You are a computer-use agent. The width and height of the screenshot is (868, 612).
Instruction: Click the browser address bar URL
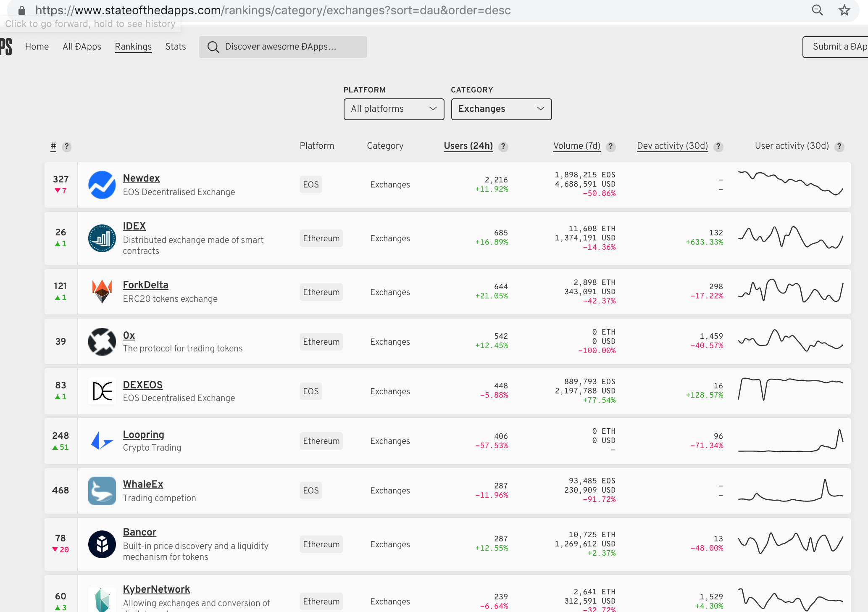point(273,10)
